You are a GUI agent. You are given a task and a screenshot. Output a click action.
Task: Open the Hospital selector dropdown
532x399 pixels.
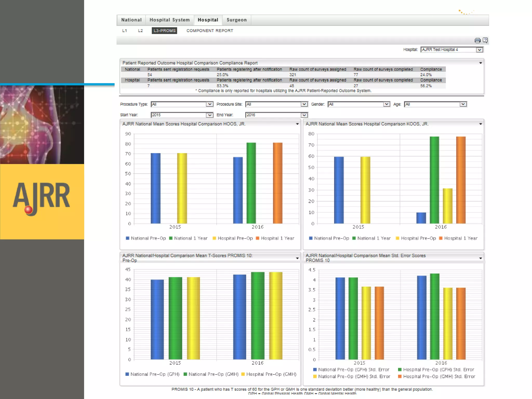479,50
